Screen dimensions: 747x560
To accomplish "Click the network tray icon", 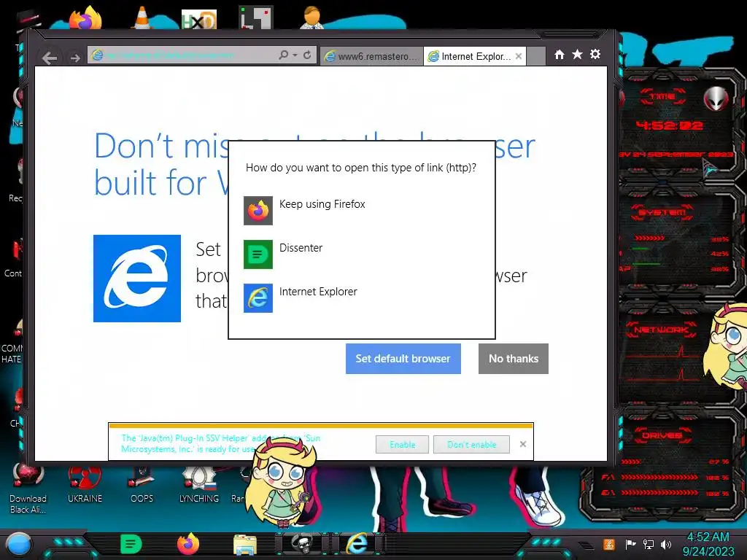I will click(649, 544).
